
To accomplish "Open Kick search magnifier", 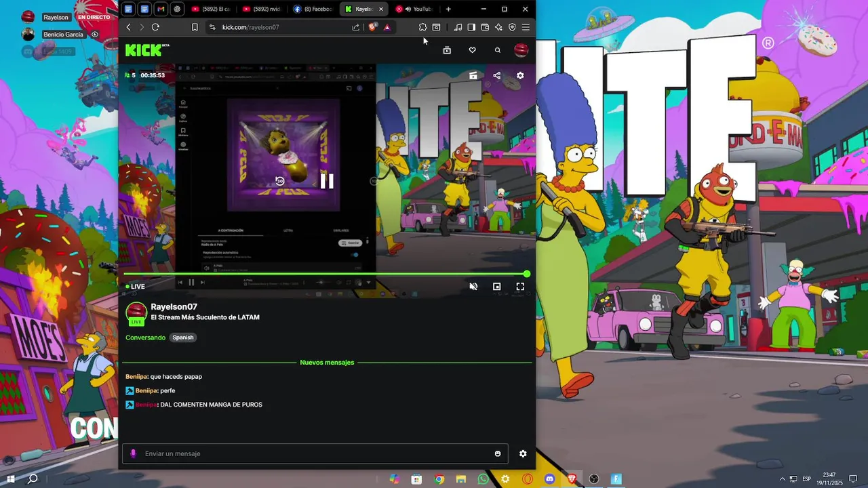I will tap(498, 50).
